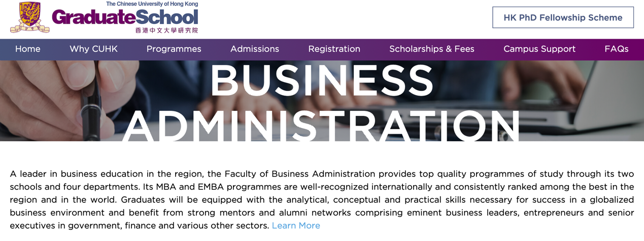Click the Graduate School wordmark logo
644x241 pixels.
[x=125, y=17]
